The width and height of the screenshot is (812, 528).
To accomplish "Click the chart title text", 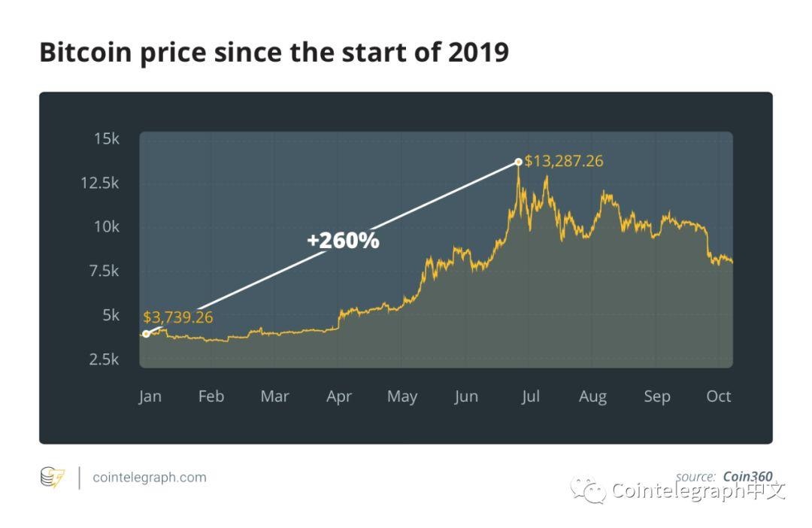I will 274,53.
